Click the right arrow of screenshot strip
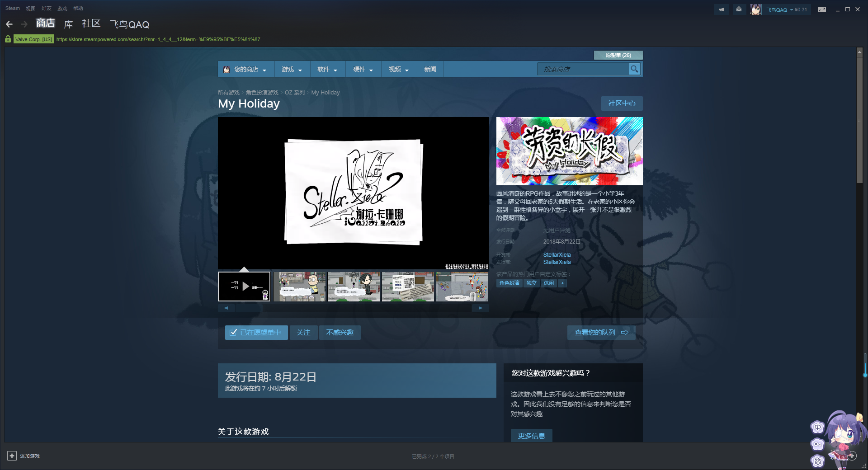This screenshot has height=470, width=868. tap(480, 308)
